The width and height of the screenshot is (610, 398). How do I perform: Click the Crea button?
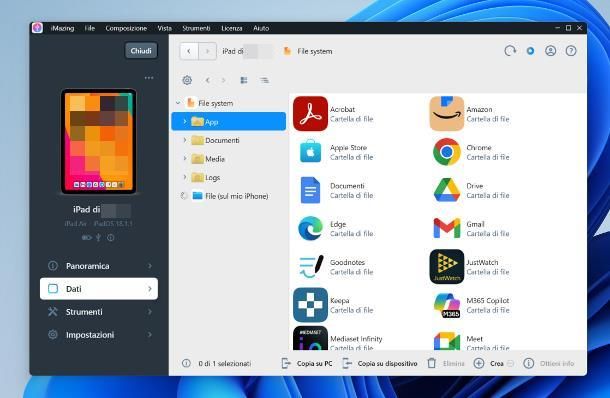[x=489, y=363]
